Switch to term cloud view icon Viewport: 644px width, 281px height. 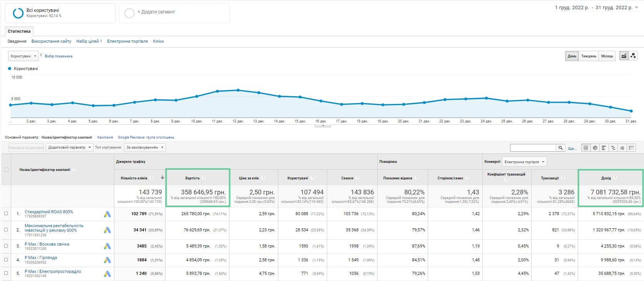pyautogui.click(x=622, y=148)
